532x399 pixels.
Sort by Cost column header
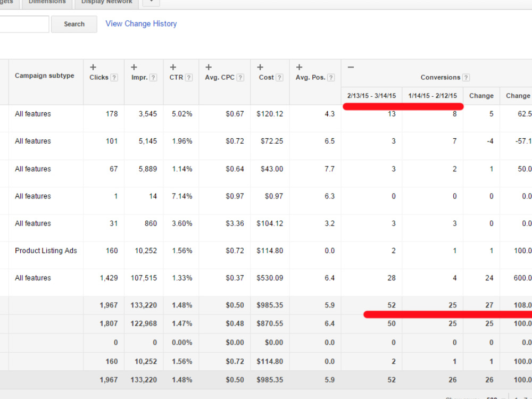[x=267, y=78]
